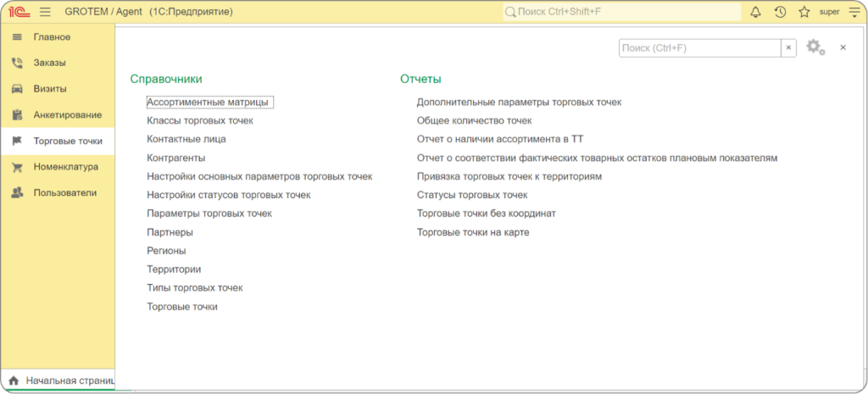
Task: Open Классы торговых точек
Action: 200,120
